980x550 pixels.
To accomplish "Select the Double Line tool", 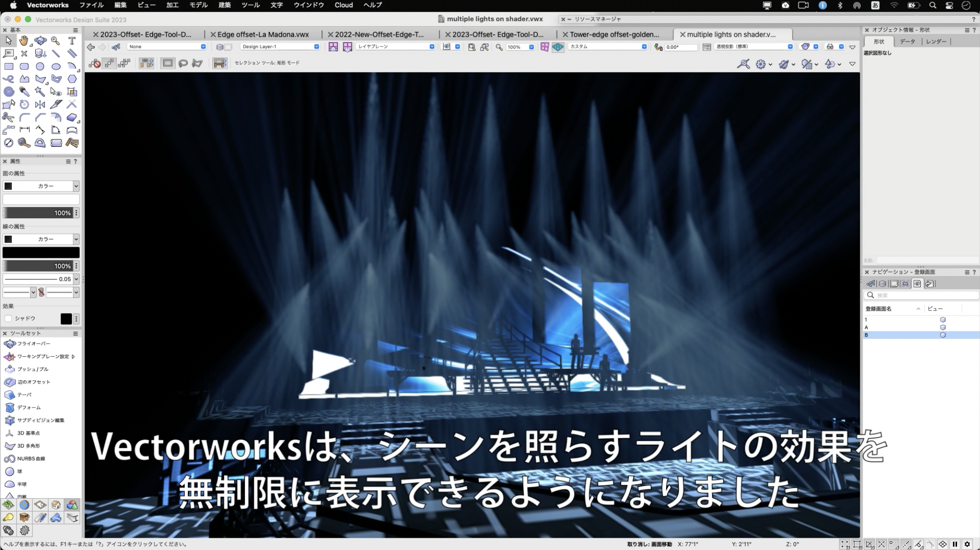I will click(x=72, y=53).
